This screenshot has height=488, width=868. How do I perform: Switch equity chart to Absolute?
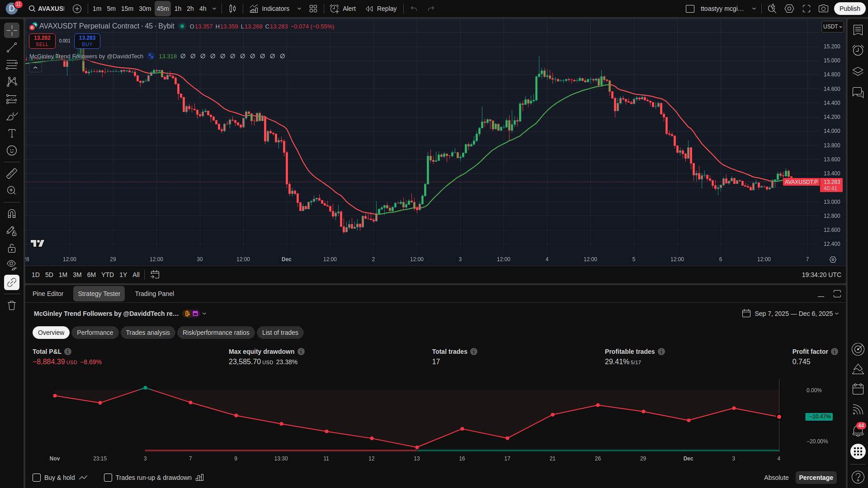tap(776, 478)
